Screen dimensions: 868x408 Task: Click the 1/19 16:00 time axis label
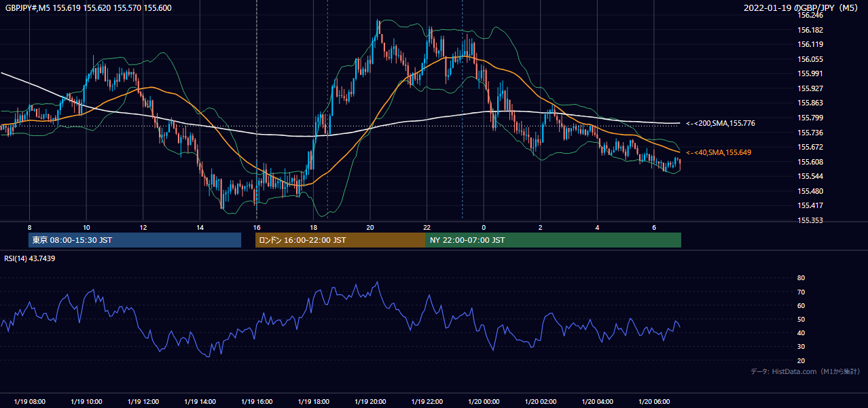[x=256, y=402]
